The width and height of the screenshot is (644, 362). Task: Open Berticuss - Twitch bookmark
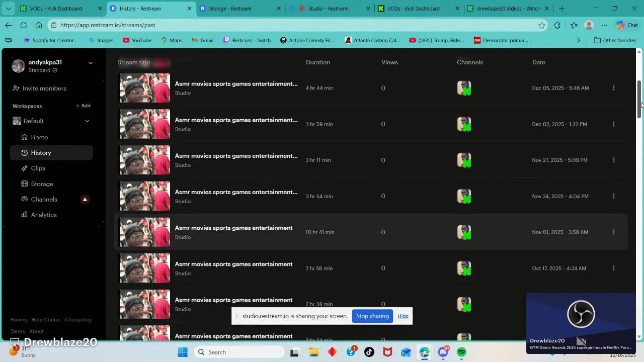247,40
